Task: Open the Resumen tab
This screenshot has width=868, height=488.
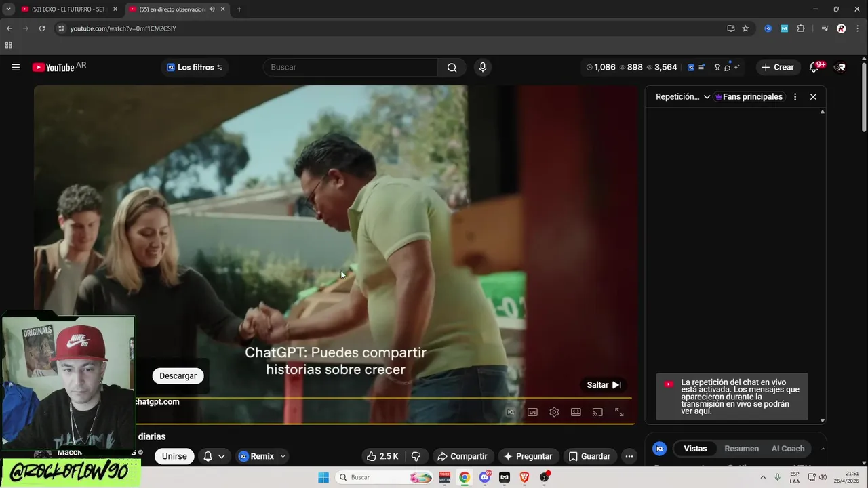Action: tap(741, 449)
